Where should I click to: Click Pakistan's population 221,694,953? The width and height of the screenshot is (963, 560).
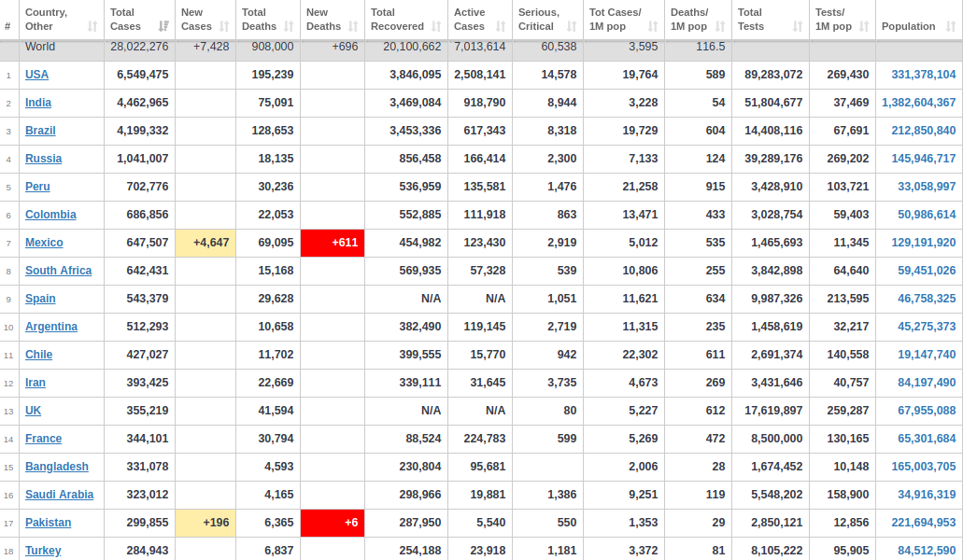coord(924,524)
